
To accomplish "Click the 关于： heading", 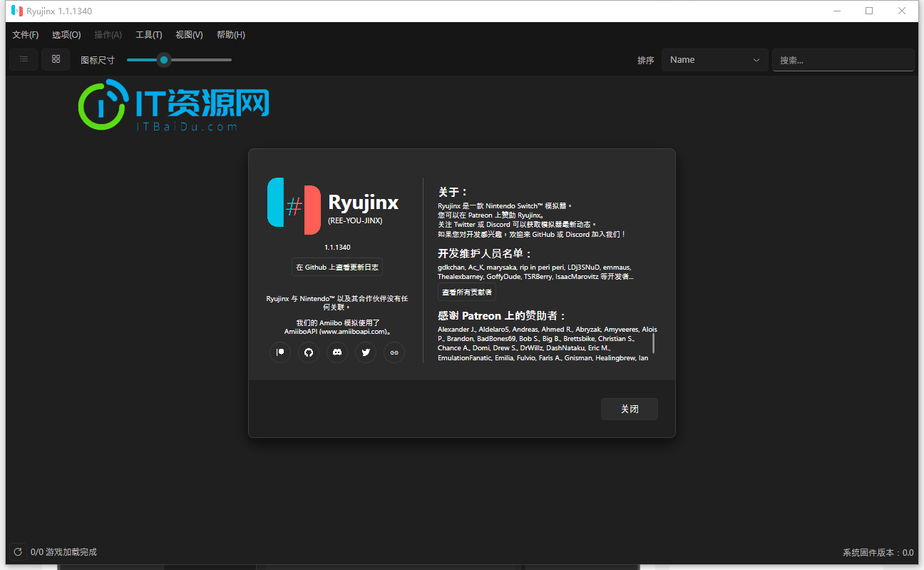I will tap(453, 193).
